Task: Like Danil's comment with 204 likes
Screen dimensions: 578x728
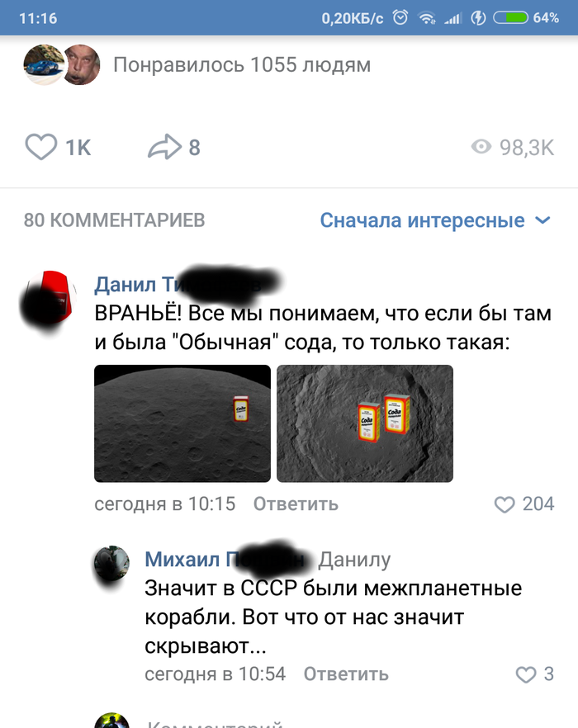Action: [505, 504]
